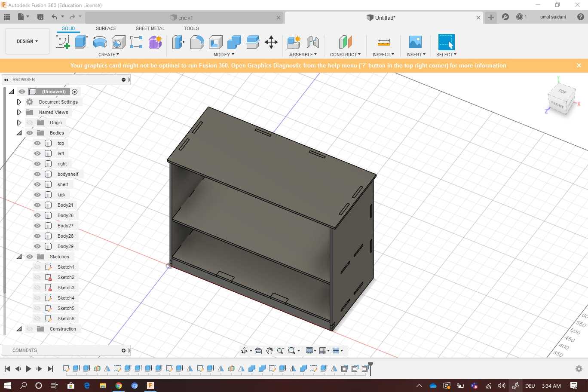
Task: Hide the bodyshelf body
Action: (x=37, y=174)
